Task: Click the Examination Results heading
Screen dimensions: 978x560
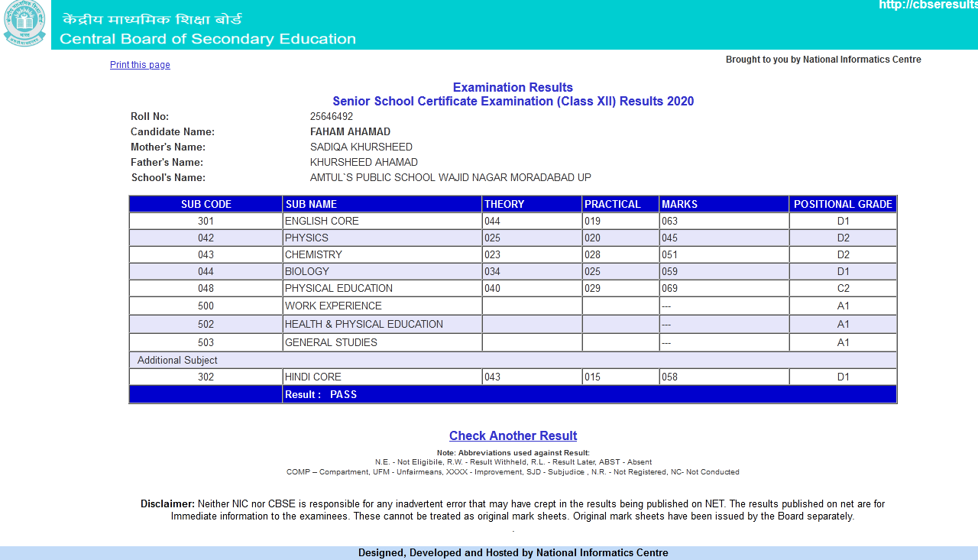Action: 513,87
